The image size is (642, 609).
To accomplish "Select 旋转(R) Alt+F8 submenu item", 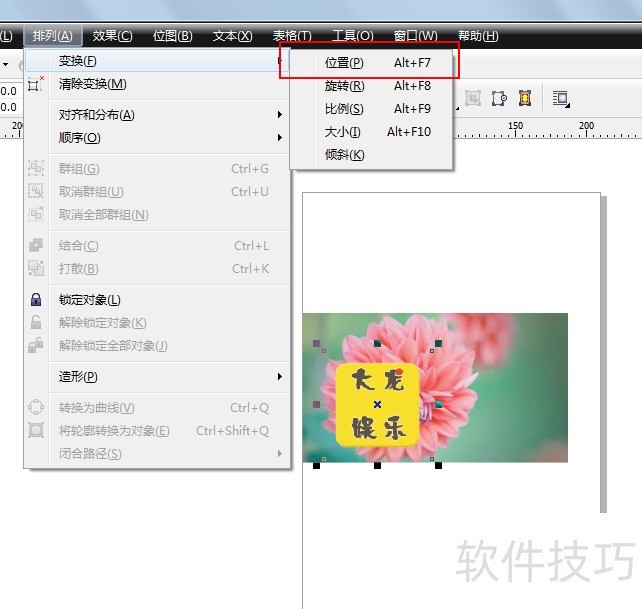I will (371, 86).
